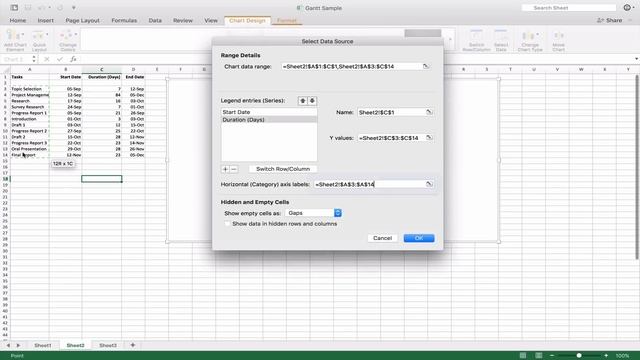
Task: Click the Horizontal axis labels input field
Action: coord(369,184)
